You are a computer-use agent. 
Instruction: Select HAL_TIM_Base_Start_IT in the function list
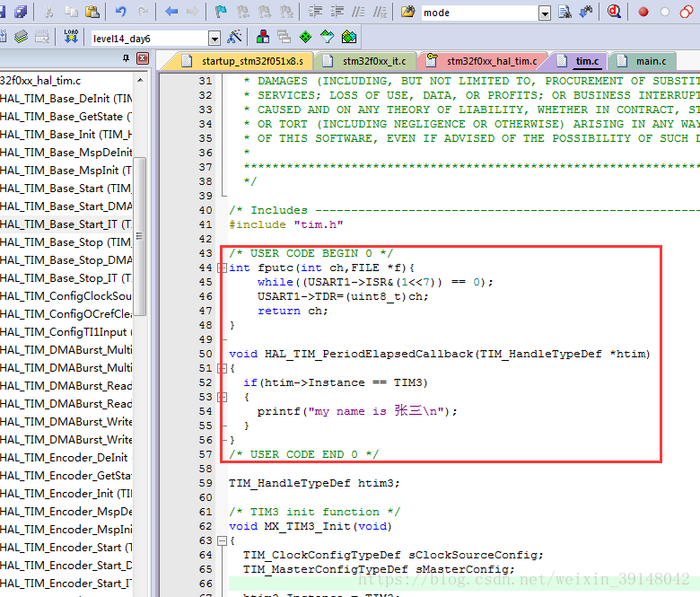click(x=66, y=224)
